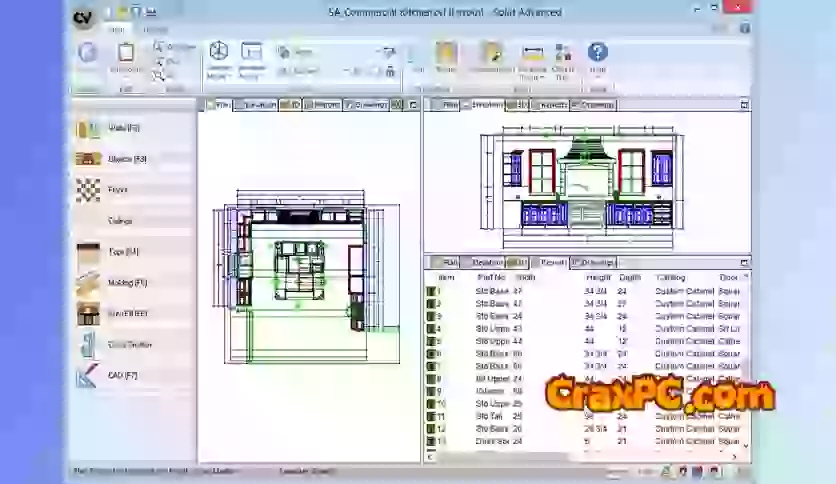Click the red-framed window in elevation view
This screenshot has width=836, height=484.
[x=542, y=171]
